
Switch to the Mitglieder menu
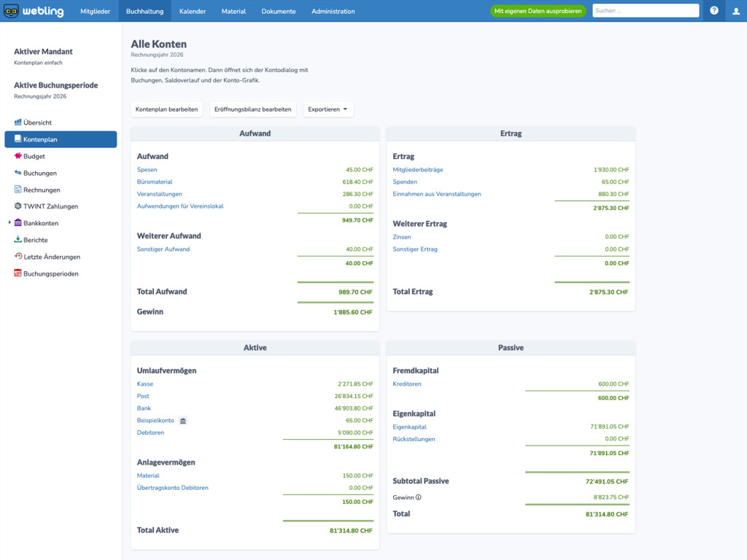point(95,11)
